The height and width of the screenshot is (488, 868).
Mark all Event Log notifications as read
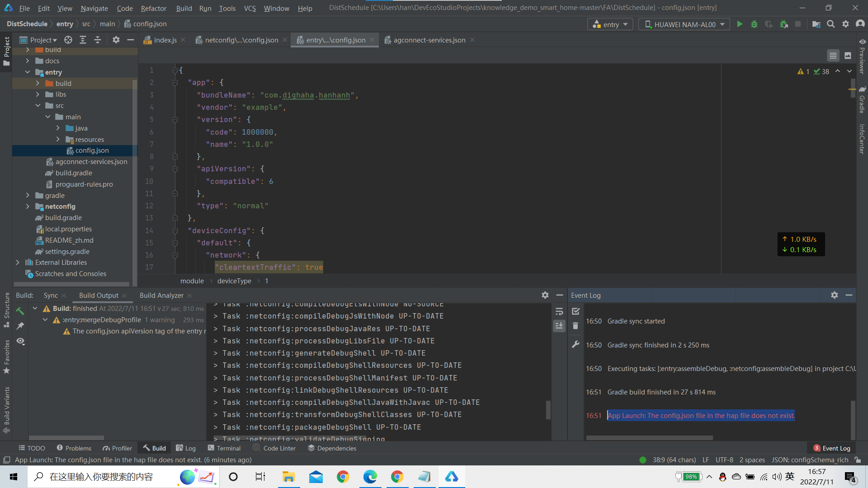[576, 311]
